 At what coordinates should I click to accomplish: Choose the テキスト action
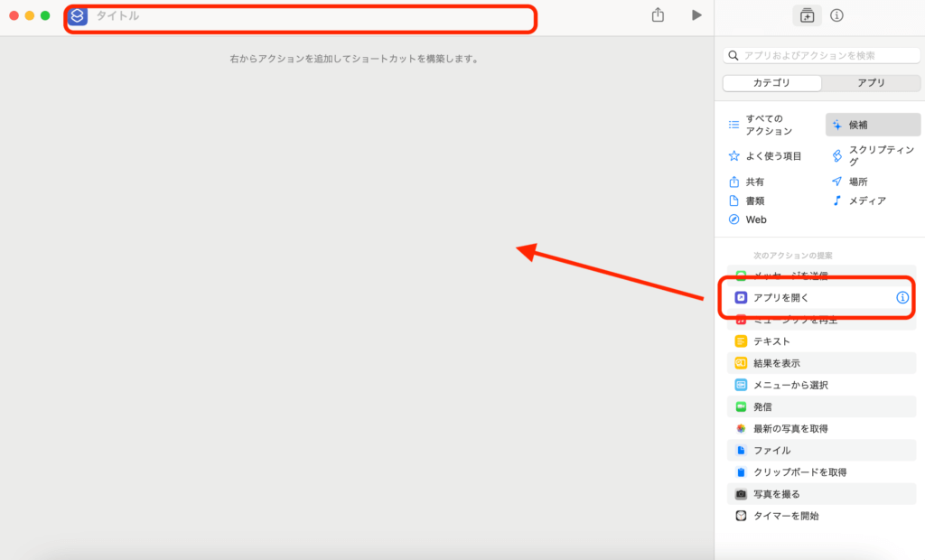pos(771,341)
